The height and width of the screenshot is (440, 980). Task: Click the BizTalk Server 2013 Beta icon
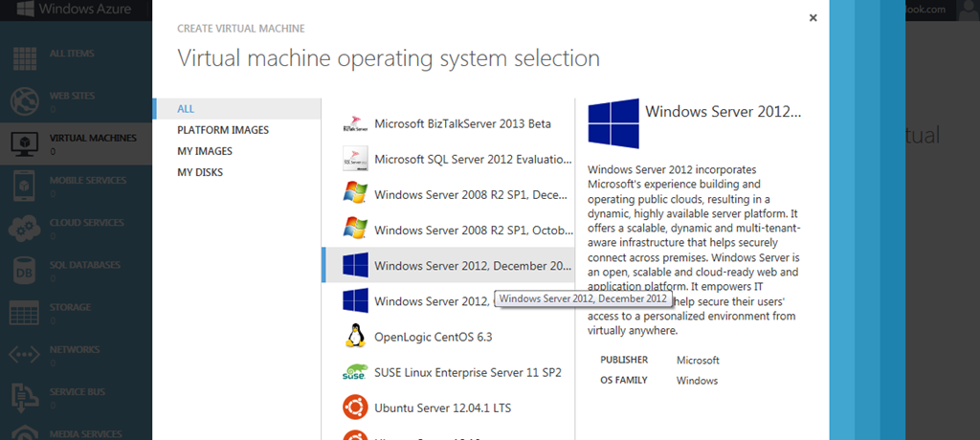[355, 123]
